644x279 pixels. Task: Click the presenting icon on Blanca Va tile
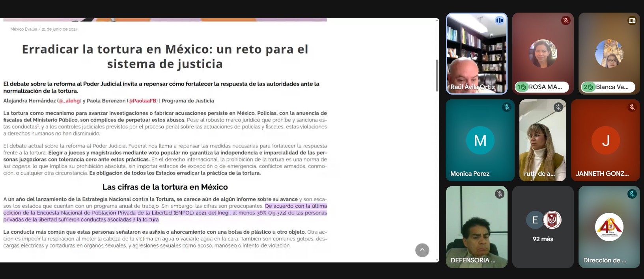click(x=632, y=20)
